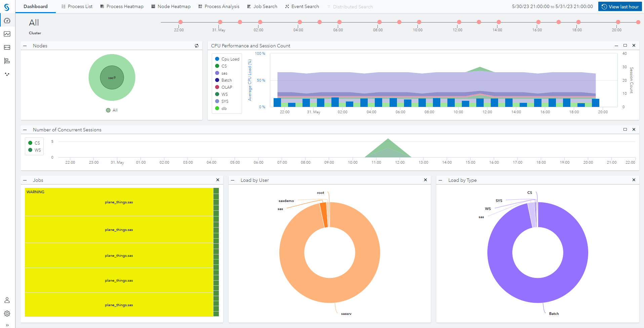Image resolution: width=644 pixels, height=328 pixels.
Task: Close the Number of Concurrent Sessions panel
Action: pos(634,129)
